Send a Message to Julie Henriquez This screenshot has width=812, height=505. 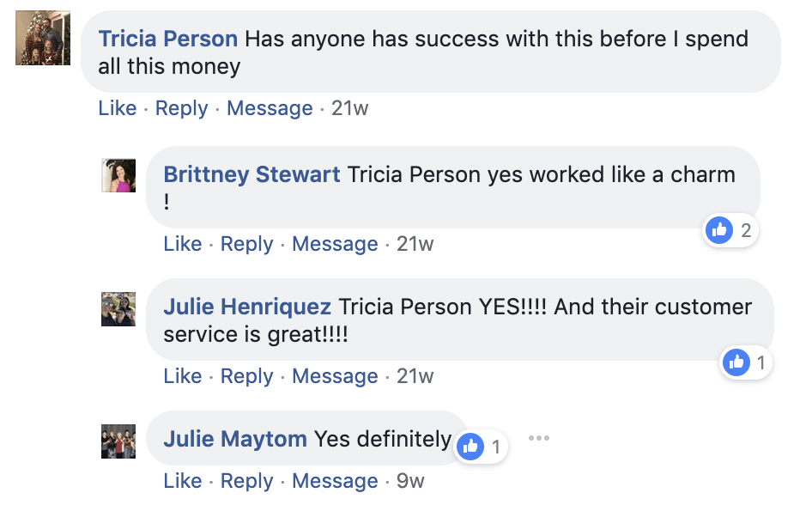[335, 376]
